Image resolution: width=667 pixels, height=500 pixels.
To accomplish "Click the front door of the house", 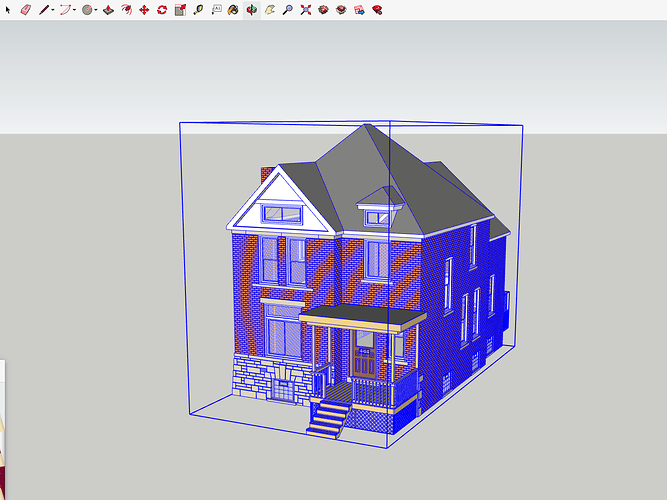I will coord(365,355).
